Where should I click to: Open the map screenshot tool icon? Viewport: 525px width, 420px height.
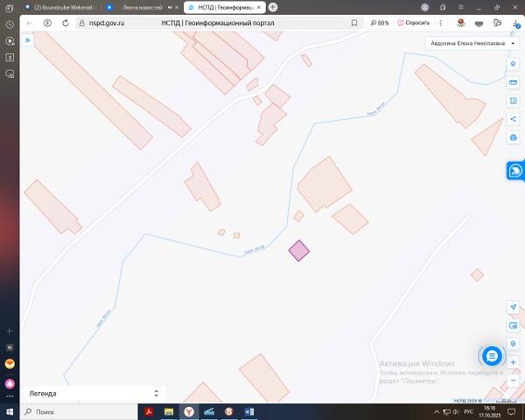tap(513, 325)
